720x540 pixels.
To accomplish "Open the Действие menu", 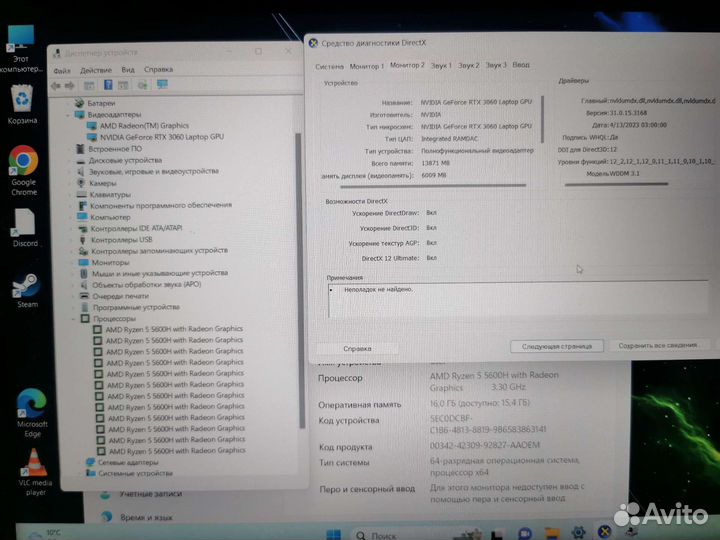I will (96, 70).
